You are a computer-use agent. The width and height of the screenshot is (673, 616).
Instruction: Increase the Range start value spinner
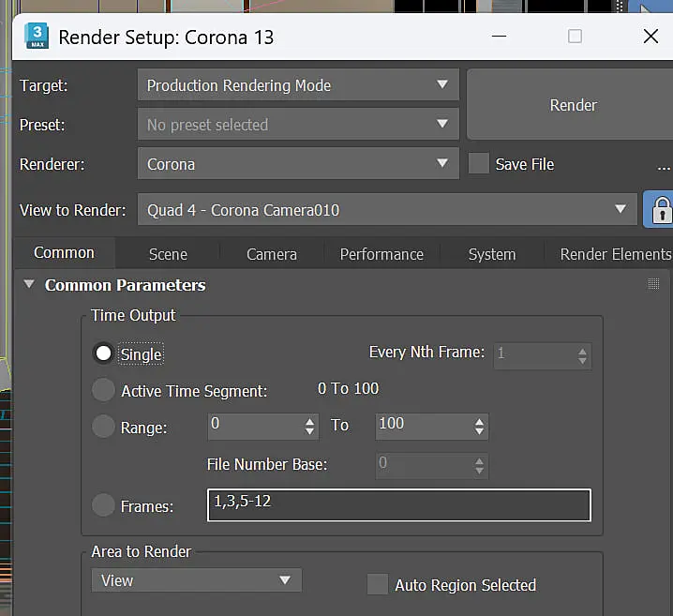(x=309, y=422)
